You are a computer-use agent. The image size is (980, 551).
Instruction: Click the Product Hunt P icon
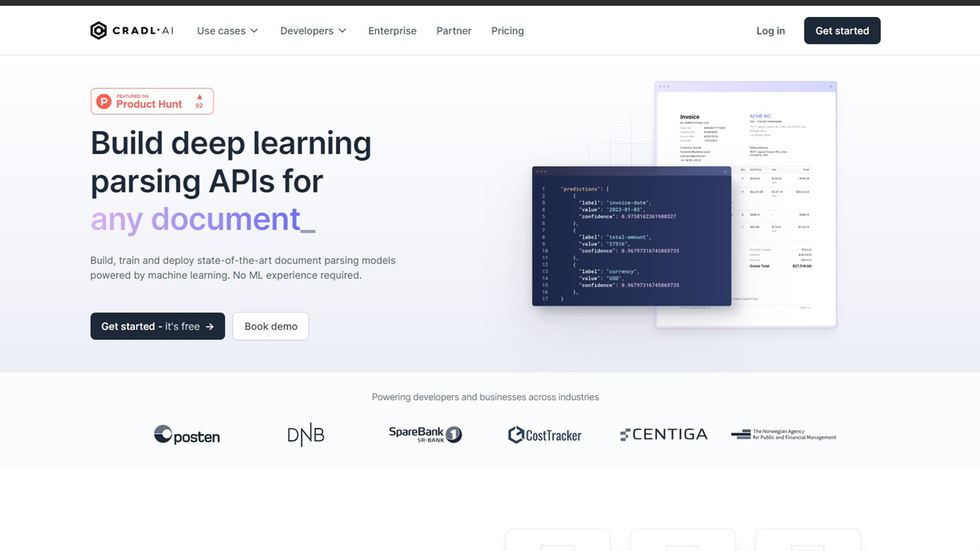(104, 101)
